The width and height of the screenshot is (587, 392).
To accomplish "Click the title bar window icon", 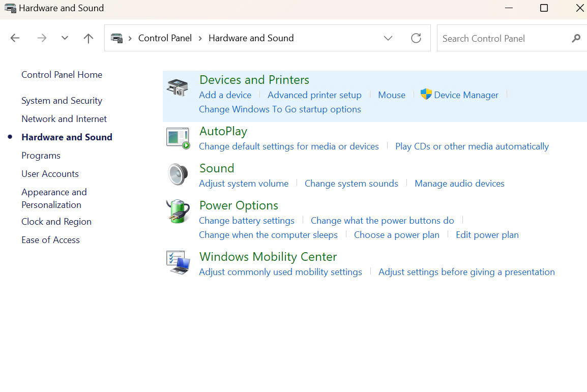I will point(10,8).
